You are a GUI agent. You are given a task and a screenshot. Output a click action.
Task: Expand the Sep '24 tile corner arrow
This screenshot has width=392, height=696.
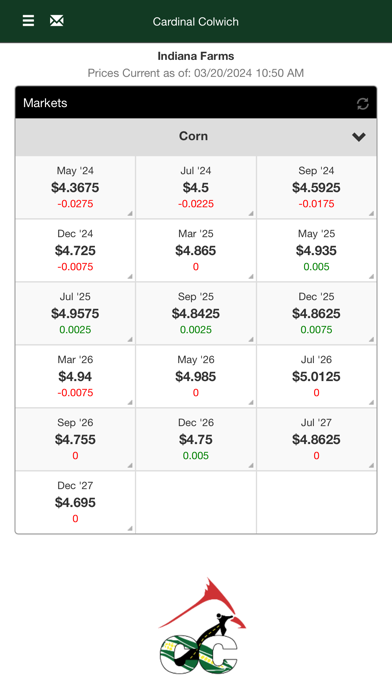coord(372,214)
